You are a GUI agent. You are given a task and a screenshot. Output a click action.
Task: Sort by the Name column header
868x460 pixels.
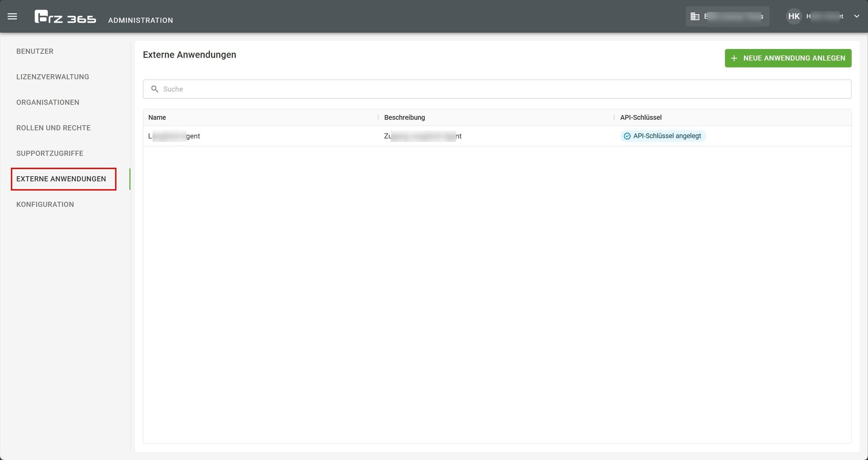point(157,118)
